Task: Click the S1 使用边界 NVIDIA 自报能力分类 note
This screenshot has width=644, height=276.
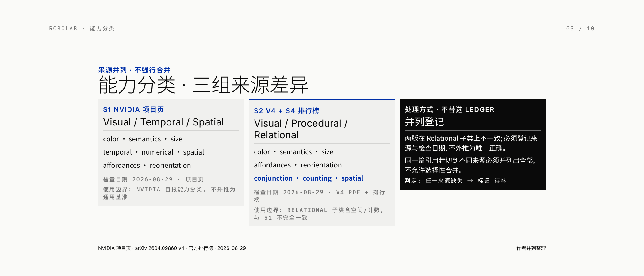Action: click(x=169, y=193)
